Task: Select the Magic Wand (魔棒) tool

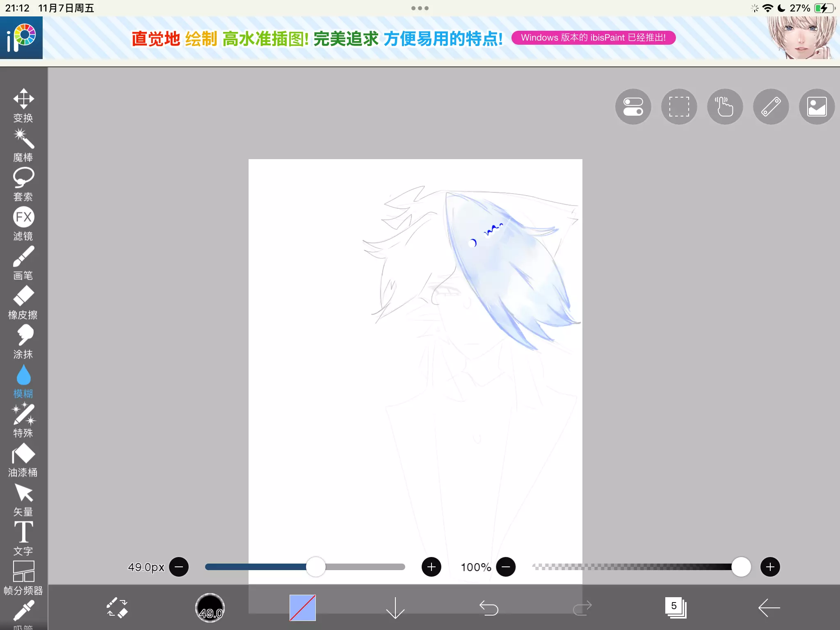Action: point(23,144)
